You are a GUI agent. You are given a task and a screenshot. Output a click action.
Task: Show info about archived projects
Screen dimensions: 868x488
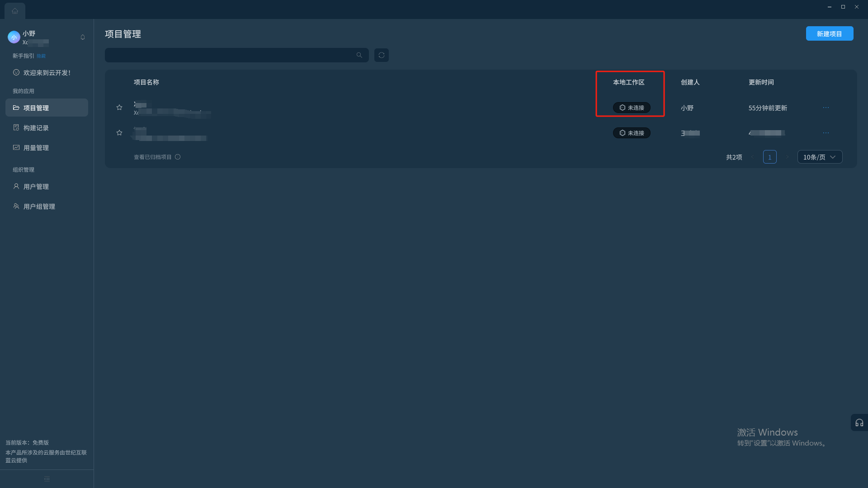(x=178, y=157)
